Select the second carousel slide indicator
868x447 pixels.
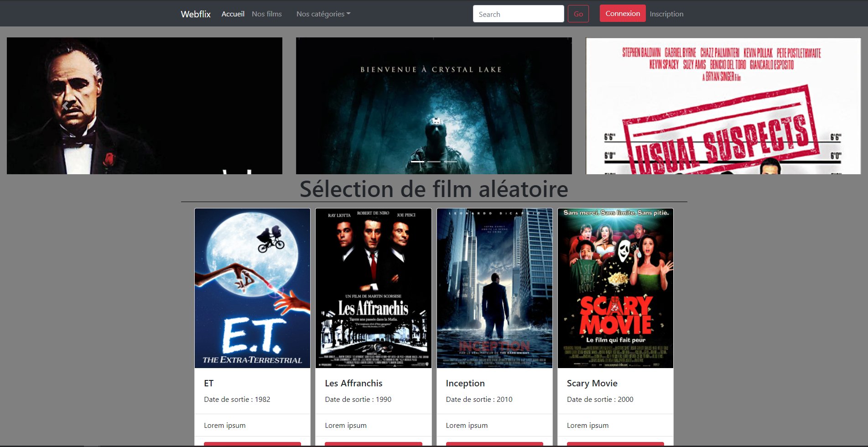[x=434, y=161]
